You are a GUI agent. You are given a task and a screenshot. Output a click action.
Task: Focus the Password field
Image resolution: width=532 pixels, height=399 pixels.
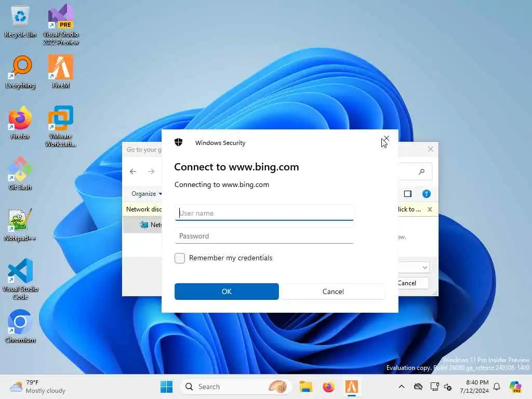(x=264, y=236)
